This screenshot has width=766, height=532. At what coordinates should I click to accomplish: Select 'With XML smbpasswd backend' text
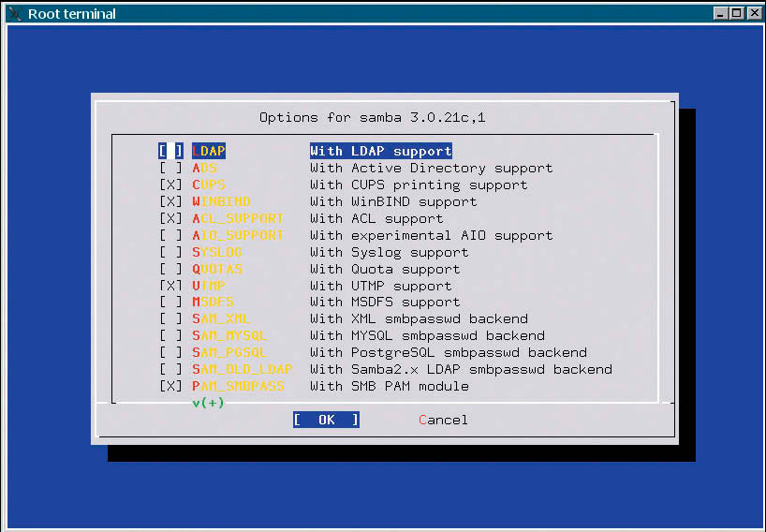click(x=420, y=318)
